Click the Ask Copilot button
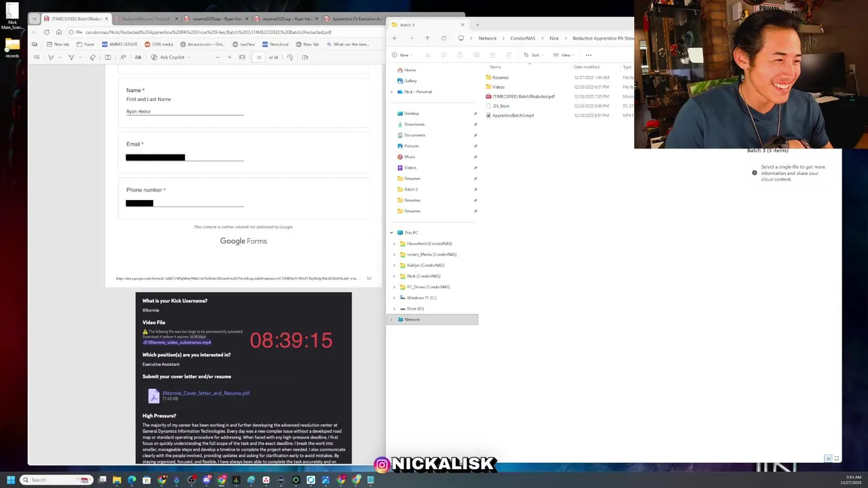868x488 pixels. pyautogui.click(x=168, y=57)
